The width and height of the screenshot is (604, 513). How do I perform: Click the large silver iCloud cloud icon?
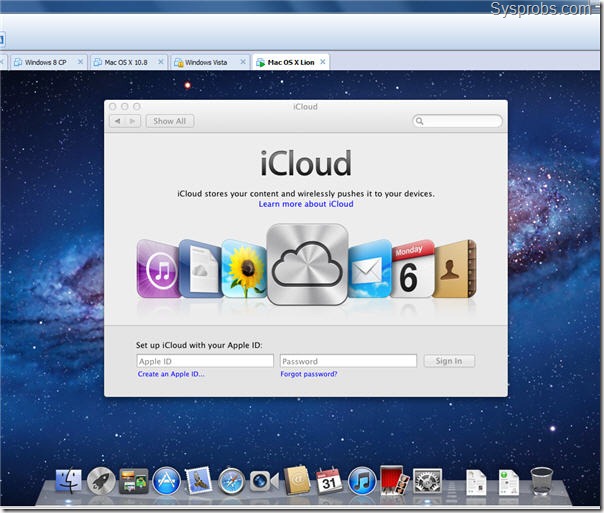pos(307,264)
